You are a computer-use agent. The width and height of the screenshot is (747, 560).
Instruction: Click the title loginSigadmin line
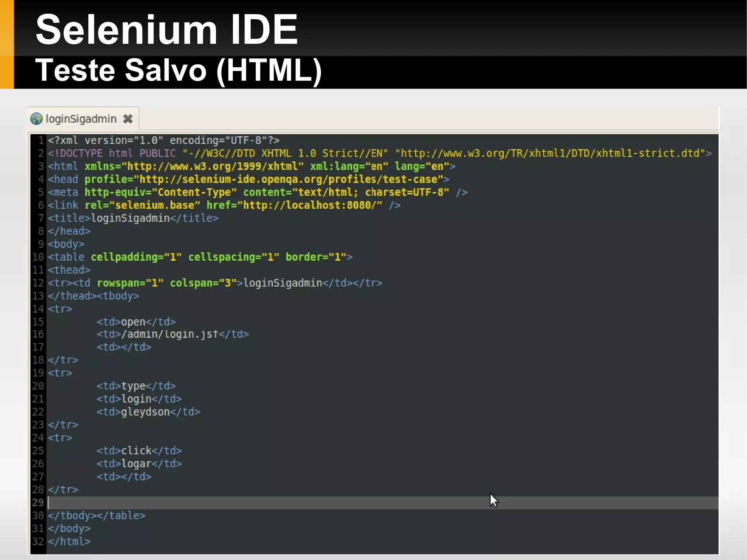click(133, 218)
